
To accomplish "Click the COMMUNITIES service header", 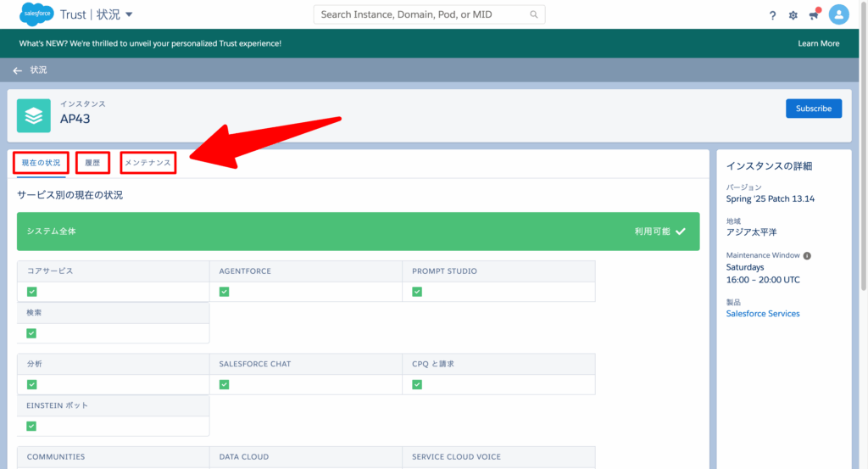I will tap(113, 457).
